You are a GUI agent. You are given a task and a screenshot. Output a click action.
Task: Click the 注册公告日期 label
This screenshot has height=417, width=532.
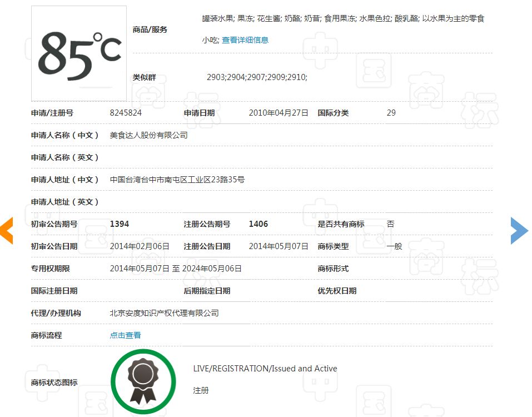pos(207,246)
